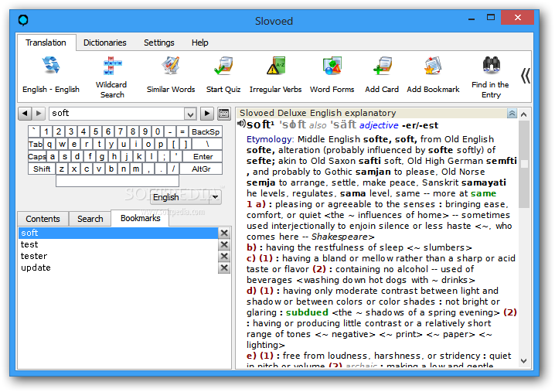Delete the 'tester' bookmark with X

pyautogui.click(x=223, y=257)
